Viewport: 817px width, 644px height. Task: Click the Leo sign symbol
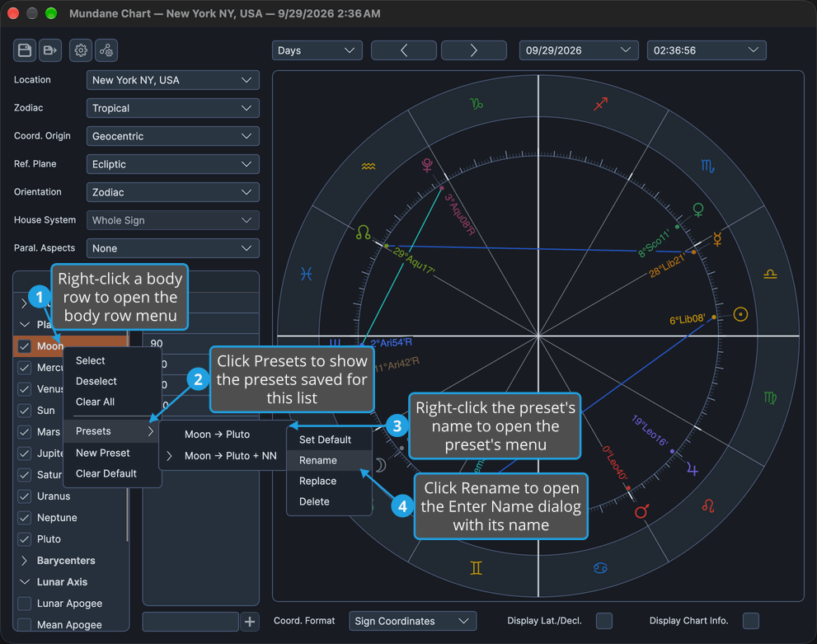tap(708, 505)
